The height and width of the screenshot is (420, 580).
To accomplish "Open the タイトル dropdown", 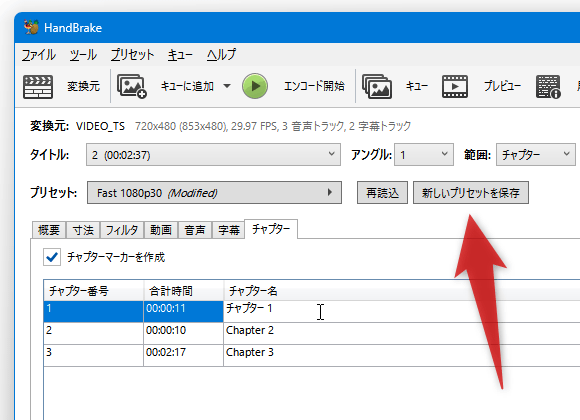I will click(x=213, y=155).
